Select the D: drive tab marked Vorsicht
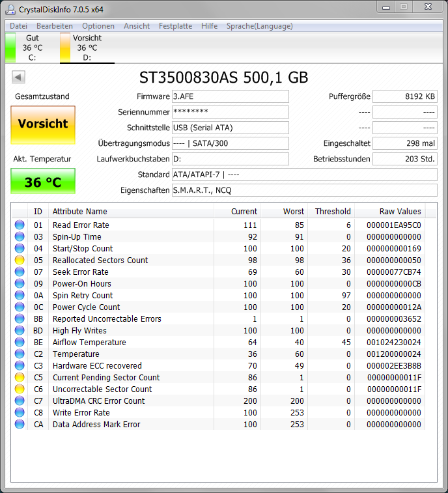Image resolution: width=448 pixels, height=493 pixels. point(87,48)
